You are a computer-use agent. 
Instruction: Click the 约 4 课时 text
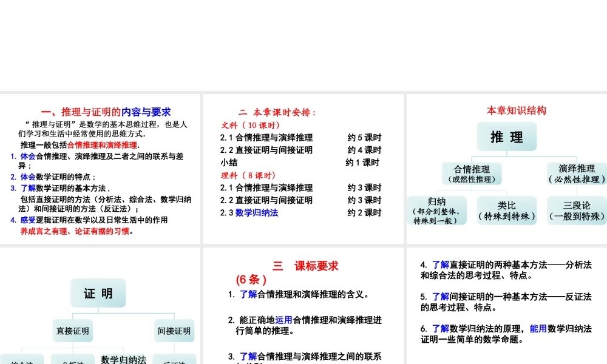click(x=364, y=150)
